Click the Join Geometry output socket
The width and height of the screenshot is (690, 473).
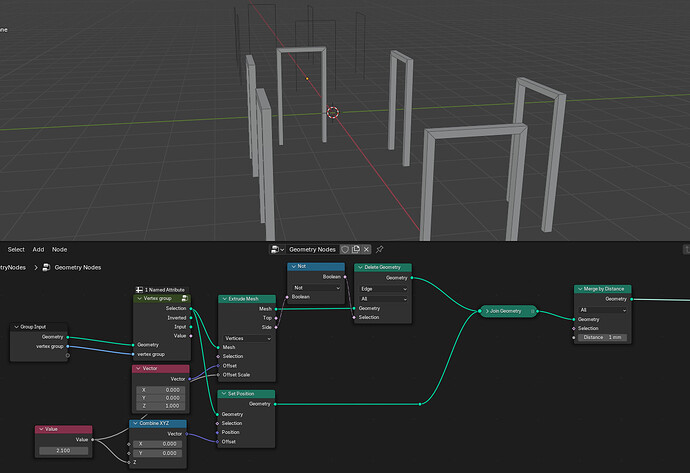[x=538, y=311]
